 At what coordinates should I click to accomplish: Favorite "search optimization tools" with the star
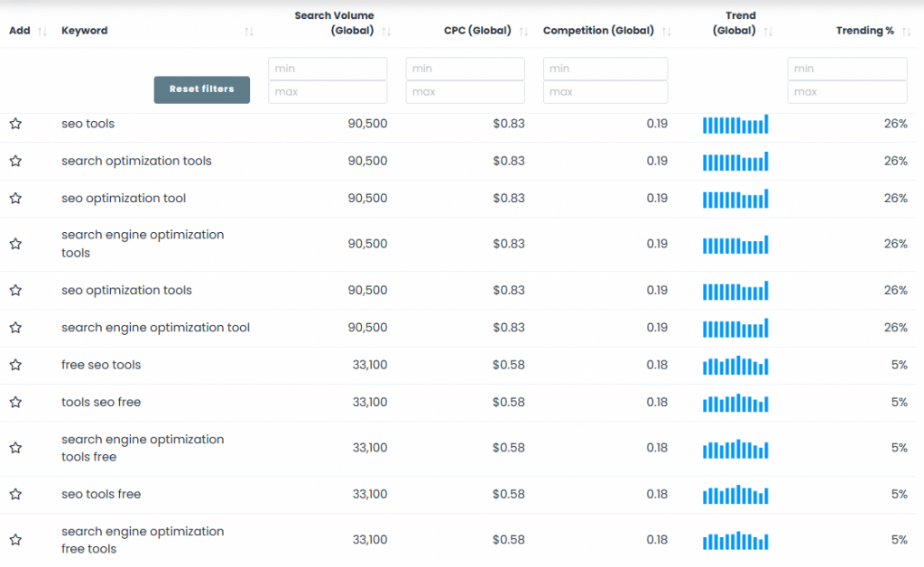[x=15, y=161]
